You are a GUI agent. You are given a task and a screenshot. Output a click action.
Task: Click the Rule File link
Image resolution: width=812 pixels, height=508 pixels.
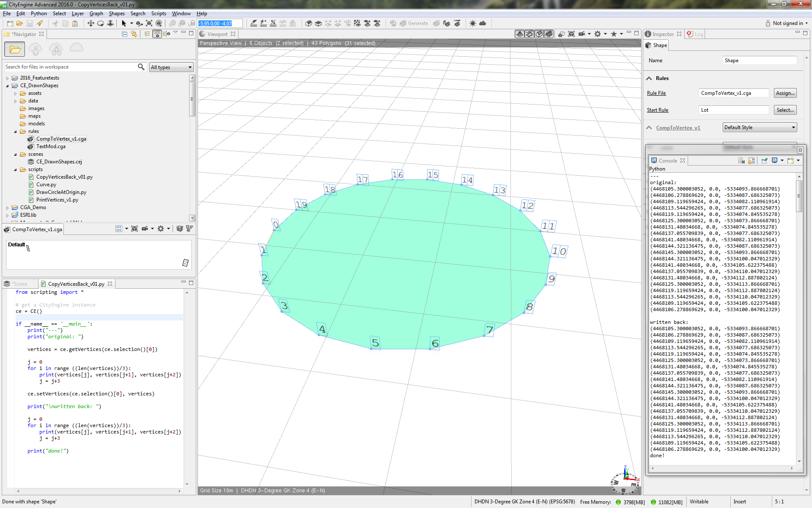click(x=656, y=93)
